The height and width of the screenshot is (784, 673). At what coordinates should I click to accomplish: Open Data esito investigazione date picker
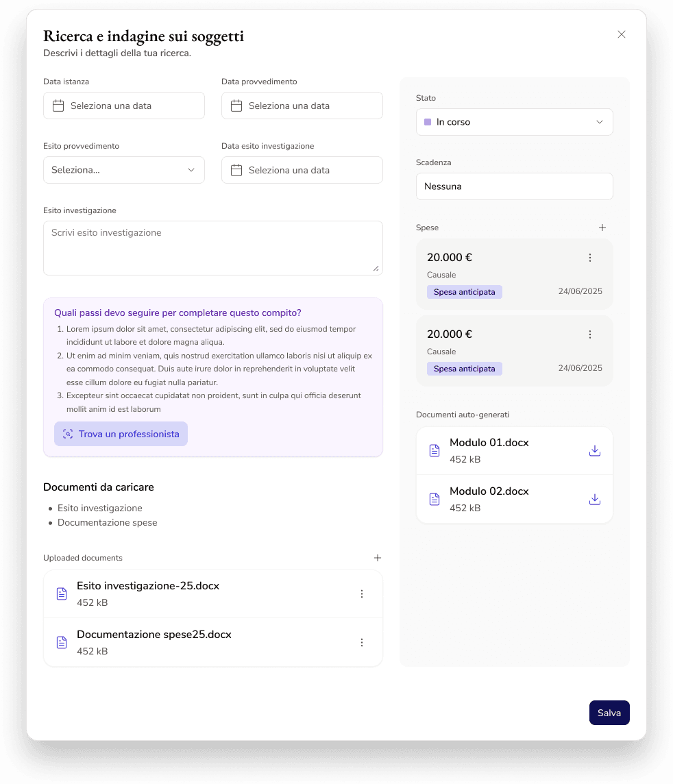pos(302,170)
